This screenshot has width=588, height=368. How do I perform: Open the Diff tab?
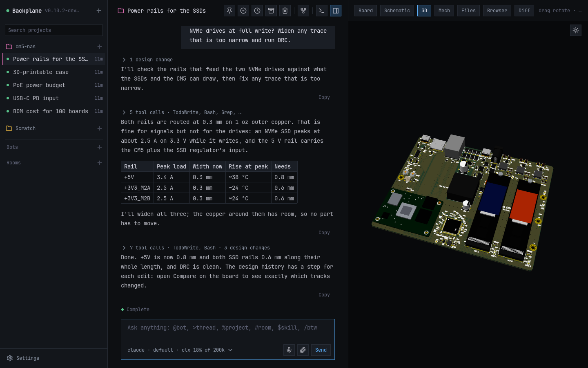tap(524, 11)
